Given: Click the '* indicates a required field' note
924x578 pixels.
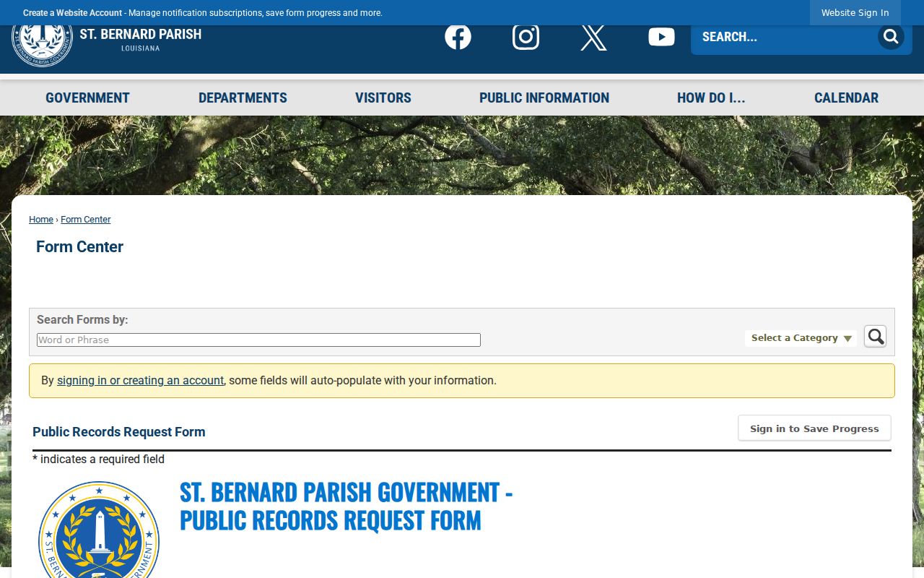Looking at the screenshot, I should tap(98, 460).
